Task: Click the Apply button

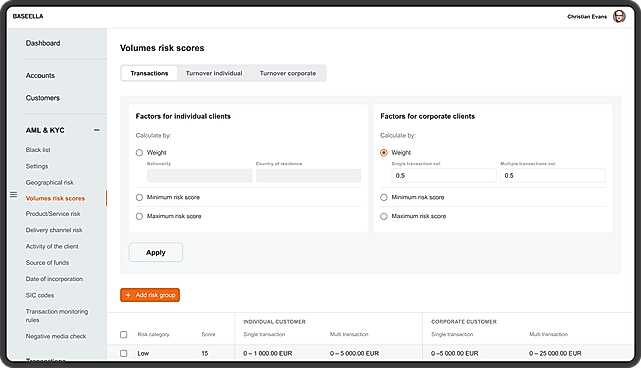Action: point(156,252)
